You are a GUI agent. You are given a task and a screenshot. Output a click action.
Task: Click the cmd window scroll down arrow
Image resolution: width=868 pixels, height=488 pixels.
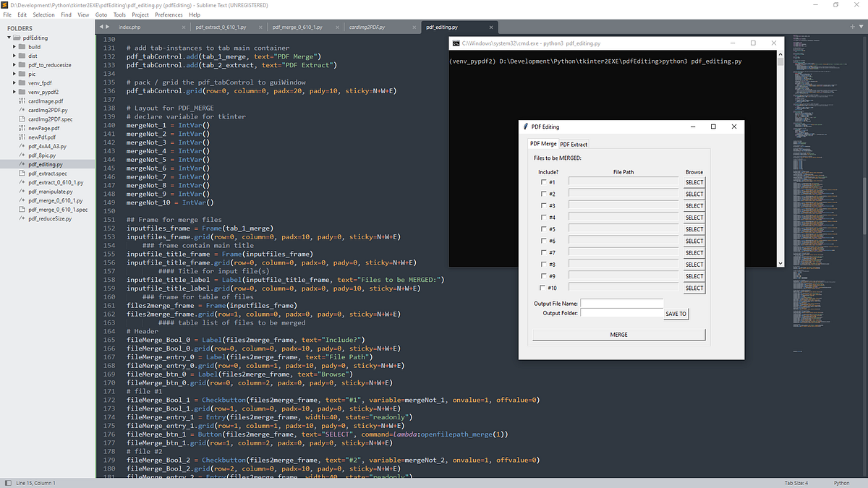[780, 263]
